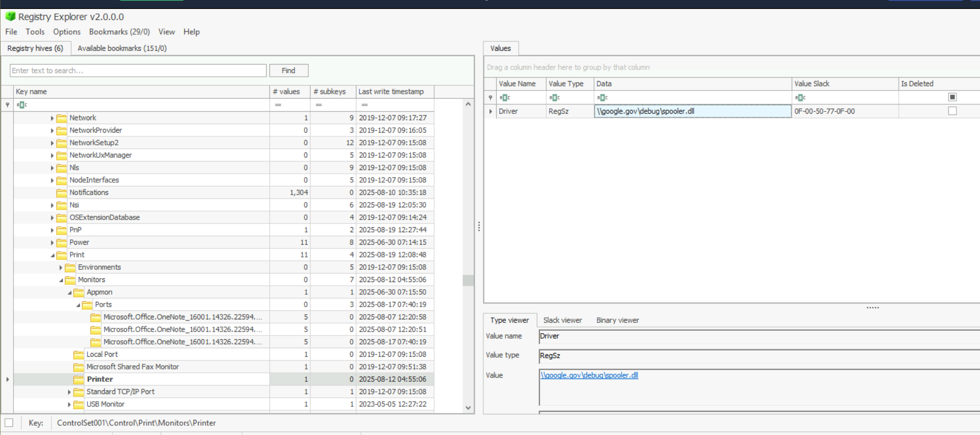Screen dimensions: 980x435
Task: Click the NodeInterfaces folder icon
Action: coord(62,180)
